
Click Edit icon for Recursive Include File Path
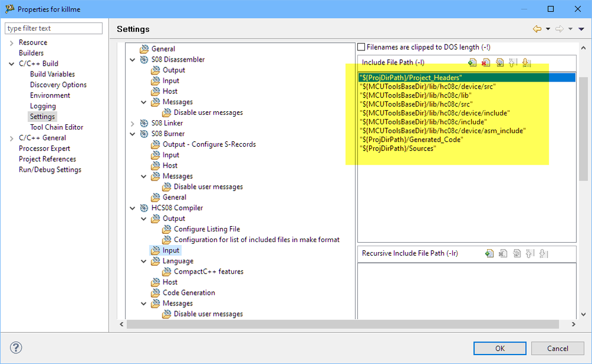pos(517,253)
